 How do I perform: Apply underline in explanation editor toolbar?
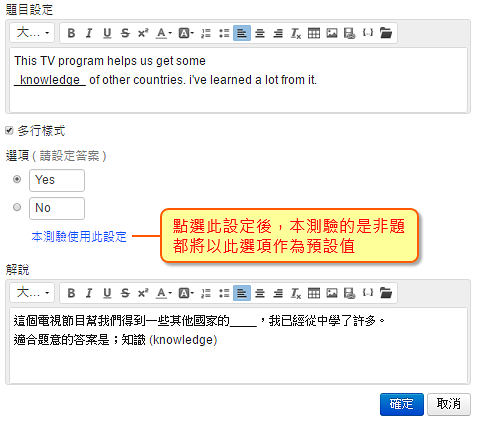(x=107, y=293)
